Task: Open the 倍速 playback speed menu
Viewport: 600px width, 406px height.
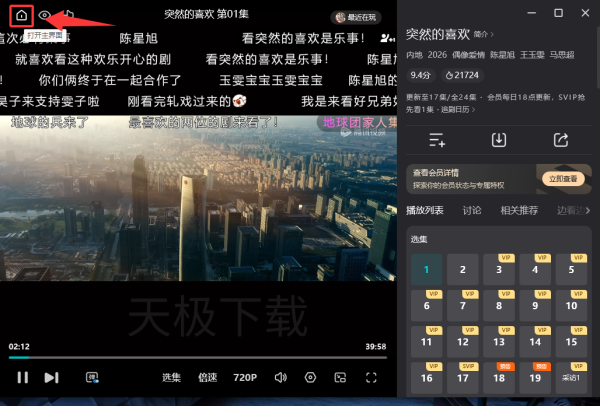Action: coord(207,377)
